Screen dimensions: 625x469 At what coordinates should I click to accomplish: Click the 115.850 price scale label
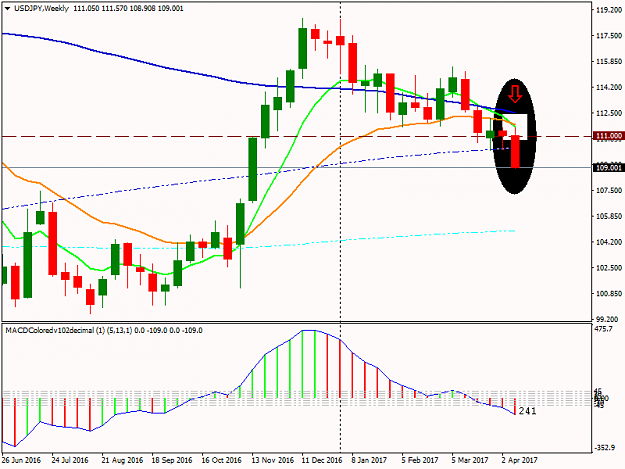pos(609,61)
